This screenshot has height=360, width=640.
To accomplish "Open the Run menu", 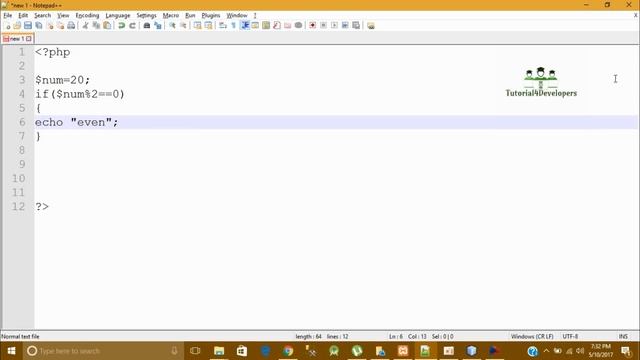I will click(x=190, y=16).
